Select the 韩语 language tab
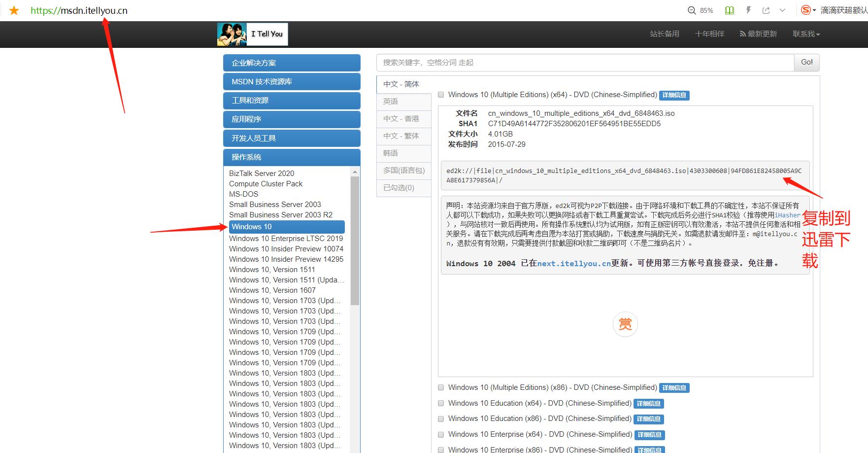The width and height of the screenshot is (868, 453). pos(404,153)
